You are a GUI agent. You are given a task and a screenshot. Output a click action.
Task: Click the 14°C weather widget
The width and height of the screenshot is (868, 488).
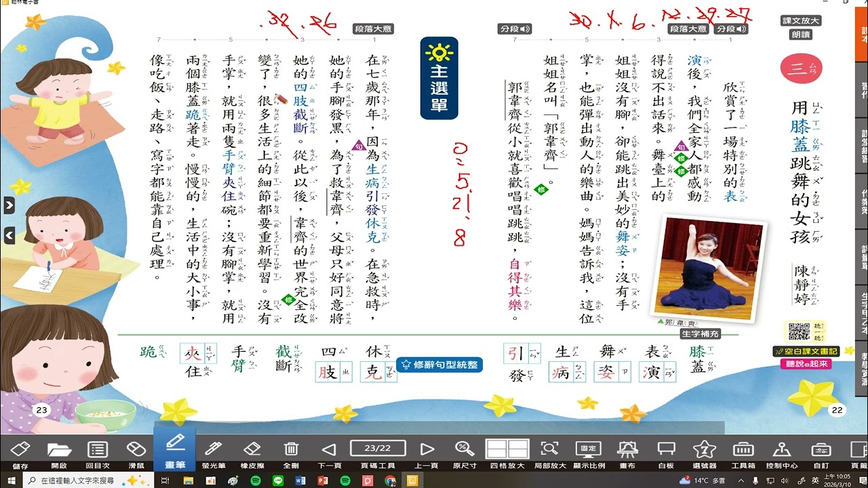701,480
